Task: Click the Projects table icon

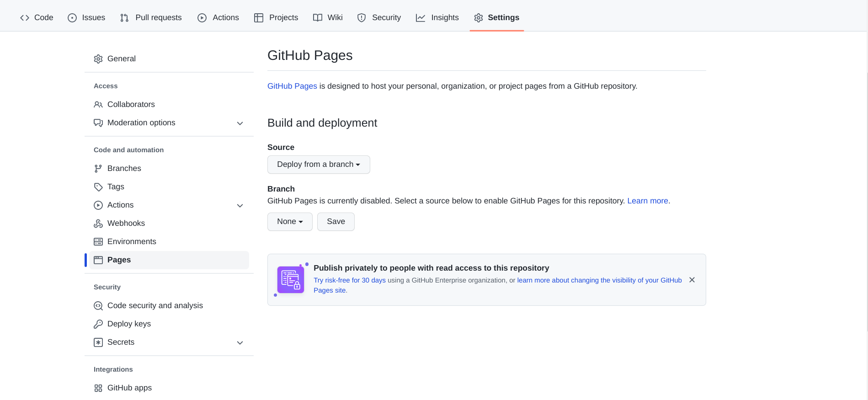Action: (259, 18)
